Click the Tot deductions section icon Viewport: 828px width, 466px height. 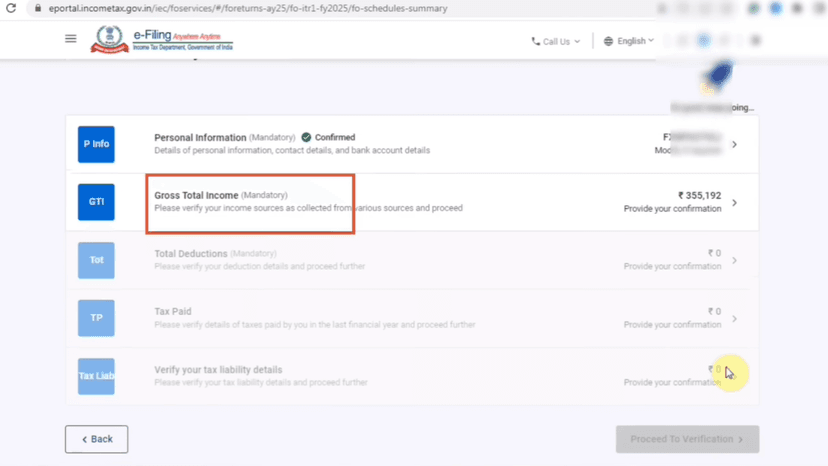point(96,260)
